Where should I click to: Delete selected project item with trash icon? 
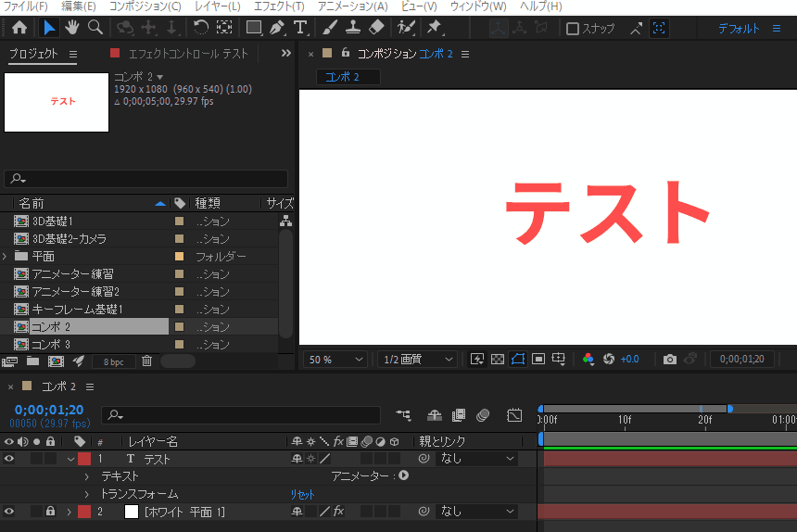pyautogui.click(x=147, y=361)
